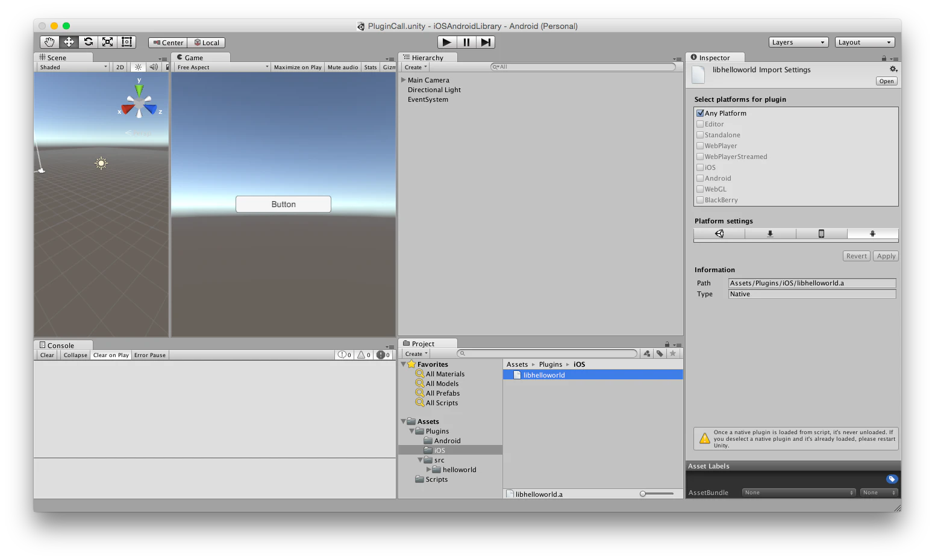Viewport: 935px width, 560px height.
Task: Enable Android platform checkbox
Action: click(x=700, y=178)
